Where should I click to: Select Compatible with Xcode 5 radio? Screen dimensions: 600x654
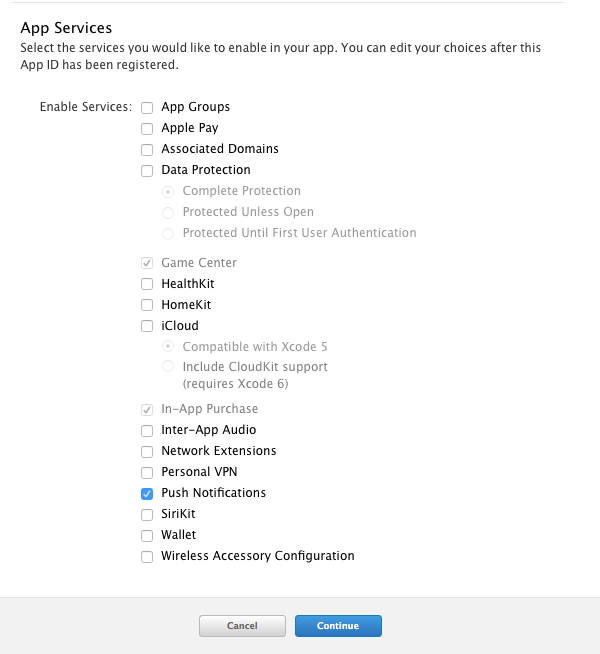168,346
